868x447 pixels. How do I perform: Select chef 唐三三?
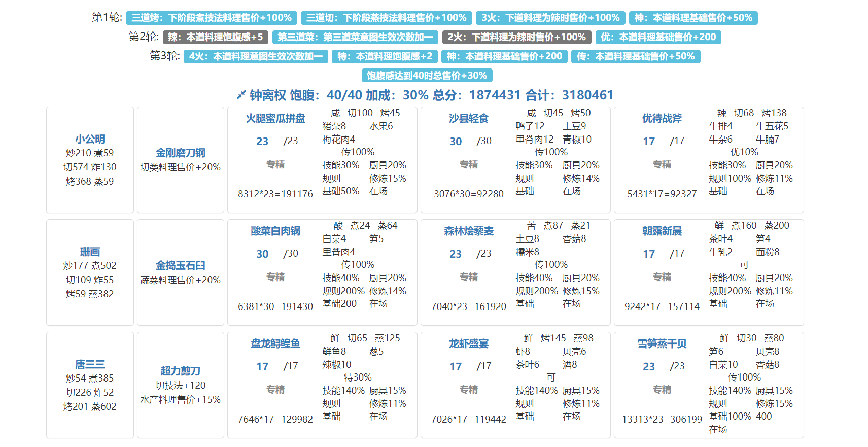90,364
